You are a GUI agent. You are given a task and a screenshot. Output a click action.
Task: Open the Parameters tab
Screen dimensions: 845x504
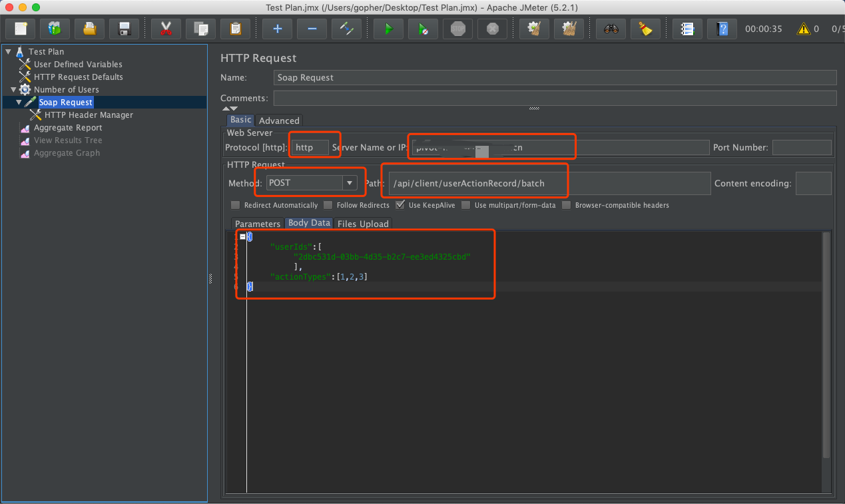tap(258, 224)
